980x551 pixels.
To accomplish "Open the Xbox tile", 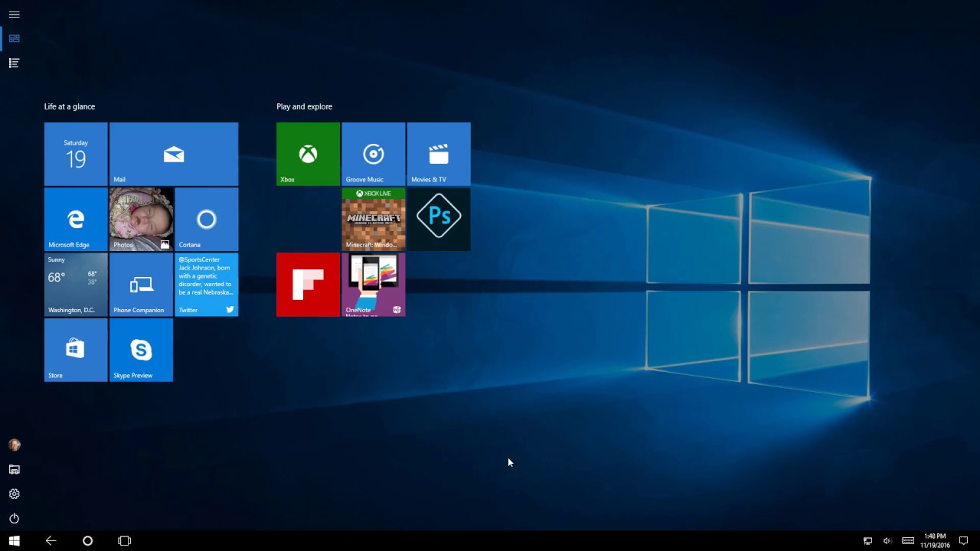I will coord(308,154).
